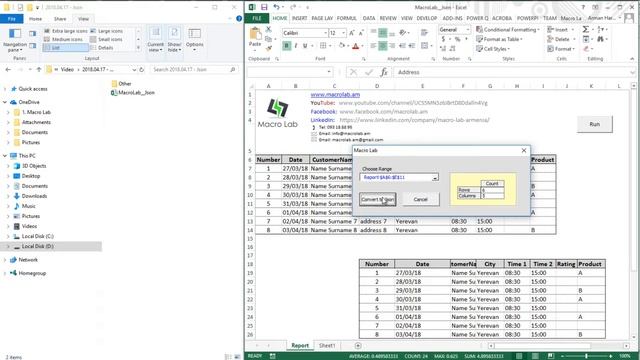
Task: Click the Font Color red A swatch
Action: 356,46
